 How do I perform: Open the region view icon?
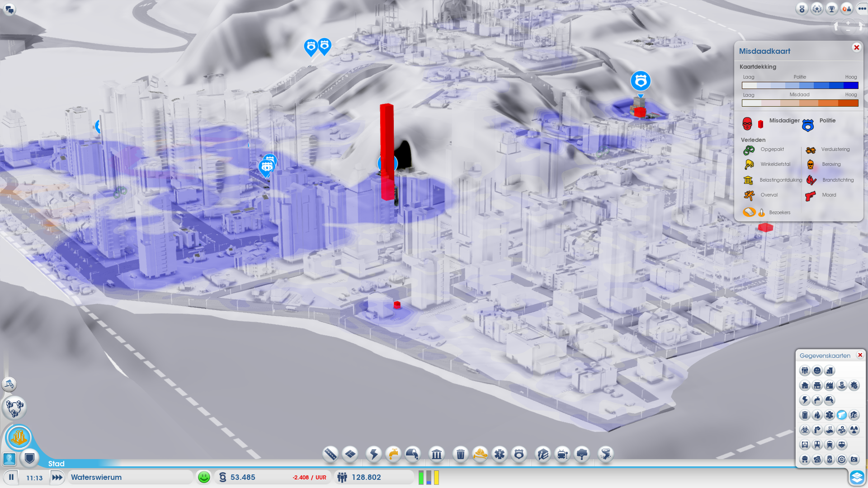coord(14,408)
